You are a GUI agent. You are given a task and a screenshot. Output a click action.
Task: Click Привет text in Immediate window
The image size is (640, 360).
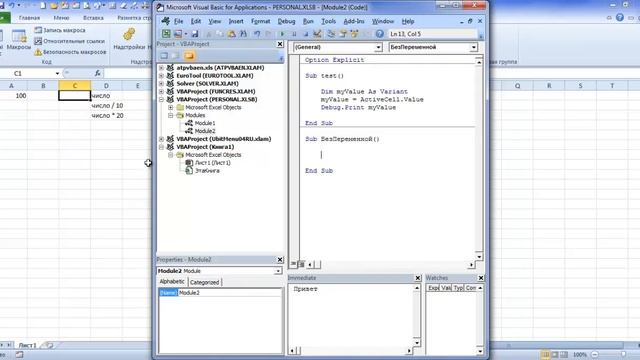[305, 289]
